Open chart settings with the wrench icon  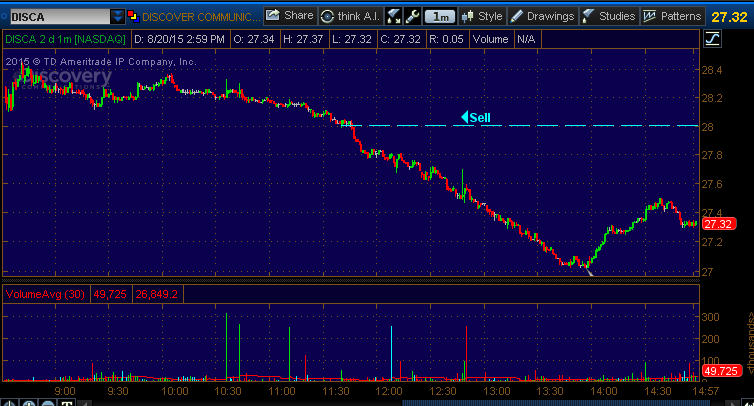pos(412,17)
